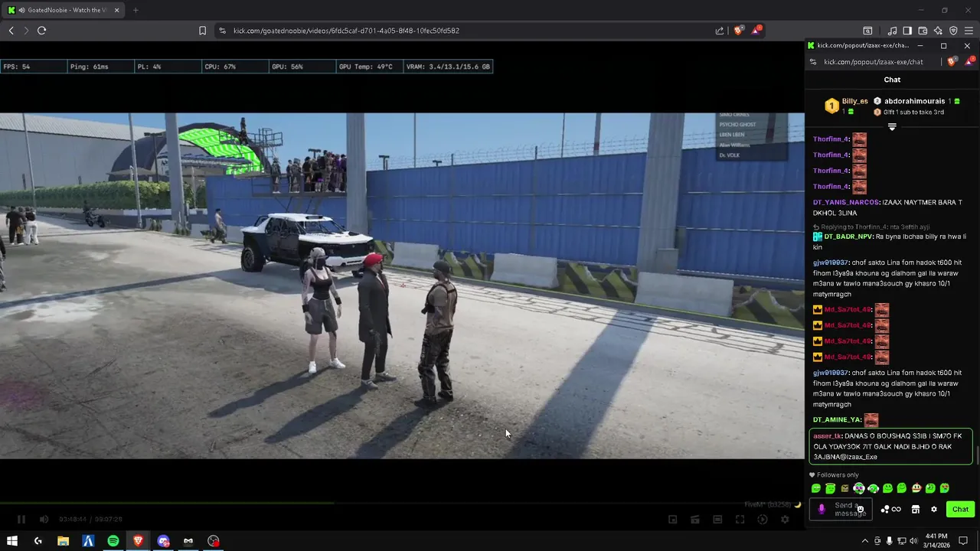Open Brave Shields in popout window
The width and height of the screenshot is (980, 551).
click(952, 62)
